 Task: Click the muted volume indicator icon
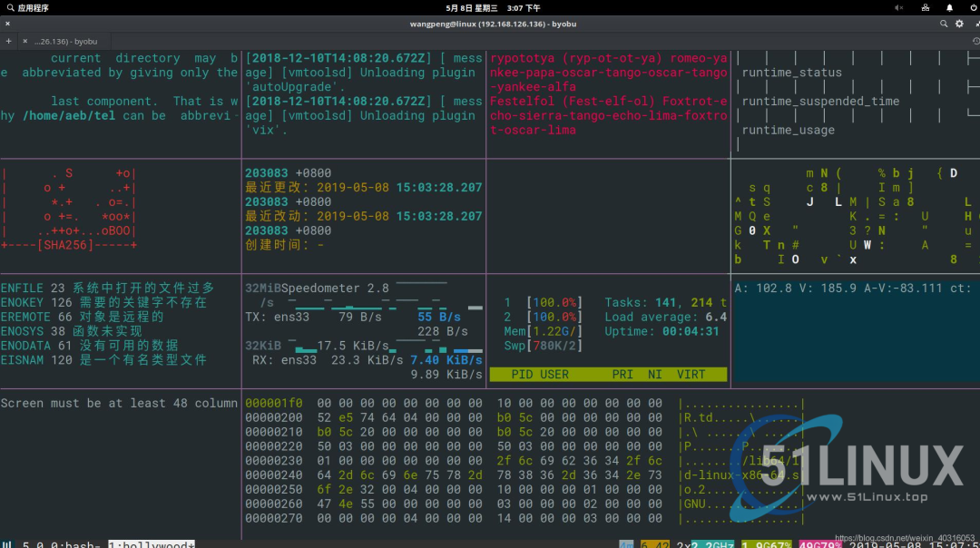[x=898, y=8]
